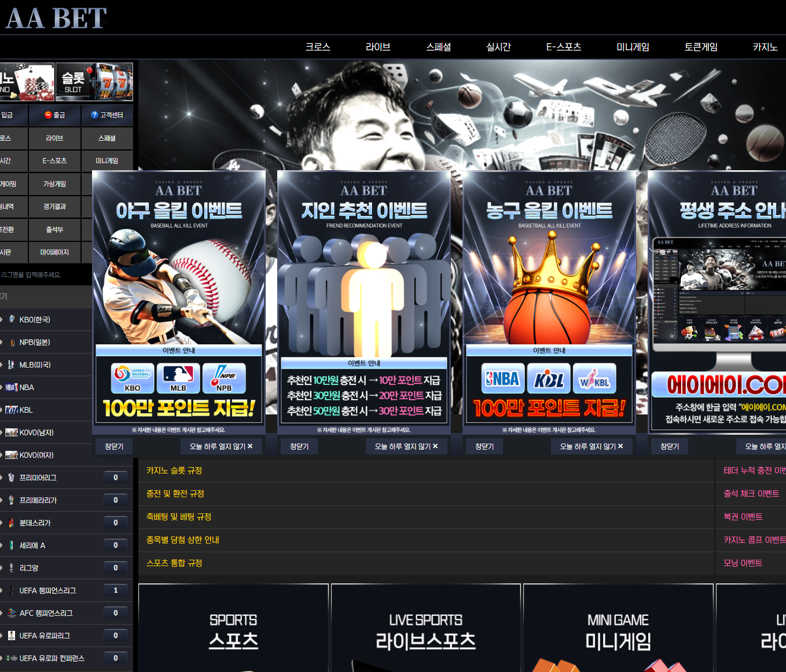Viewport: 786px width, 672px height.
Task: Click the NBA logo icon in the sidebar list
Action: (12, 388)
